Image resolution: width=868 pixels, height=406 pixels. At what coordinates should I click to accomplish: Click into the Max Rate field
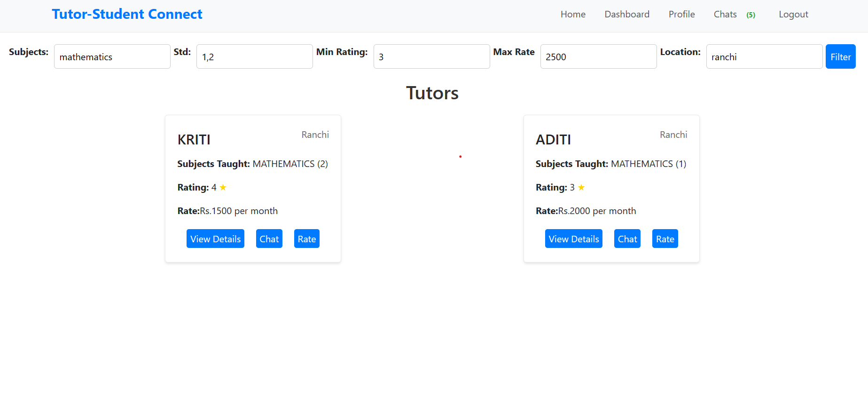click(598, 57)
